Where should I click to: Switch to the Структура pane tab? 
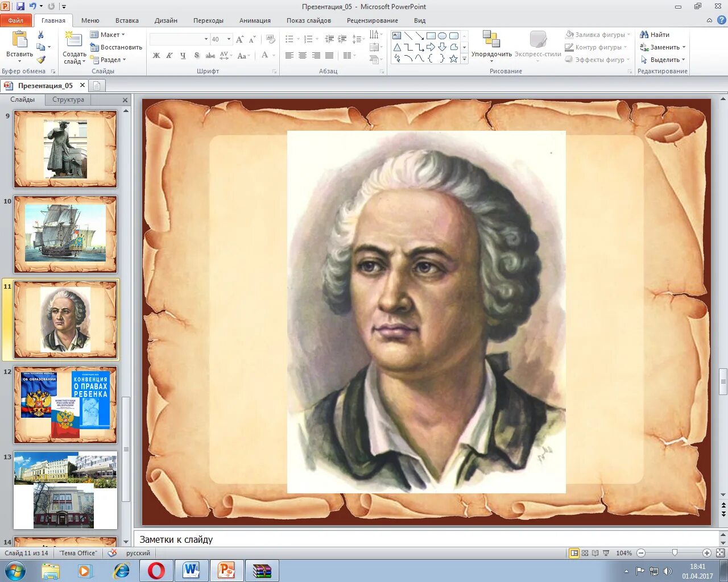68,99
